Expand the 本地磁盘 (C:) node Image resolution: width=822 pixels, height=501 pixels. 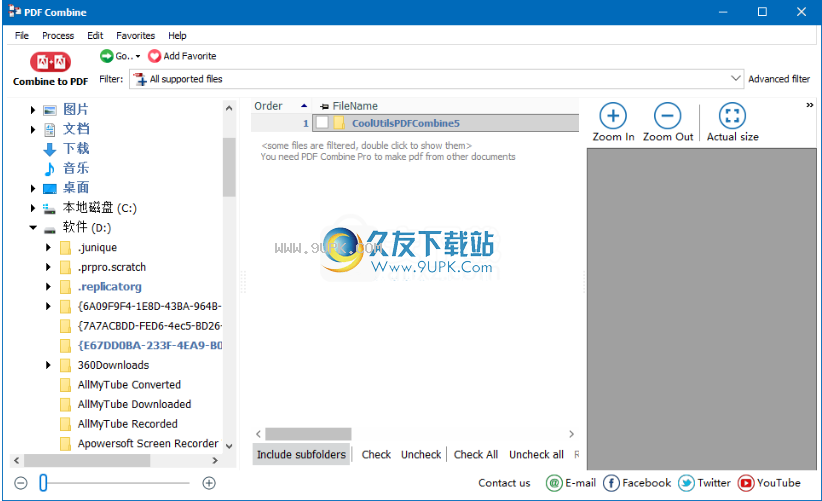coord(33,208)
